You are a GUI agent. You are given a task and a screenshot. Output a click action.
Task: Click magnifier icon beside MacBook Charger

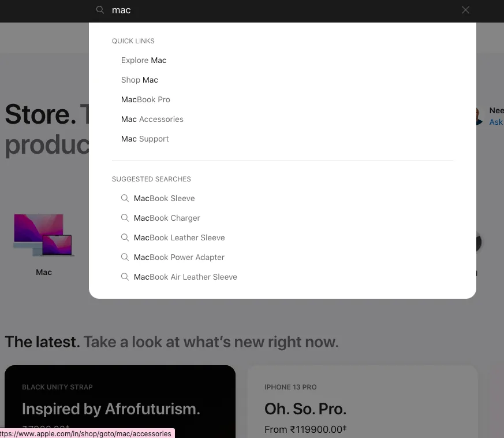pyautogui.click(x=125, y=218)
